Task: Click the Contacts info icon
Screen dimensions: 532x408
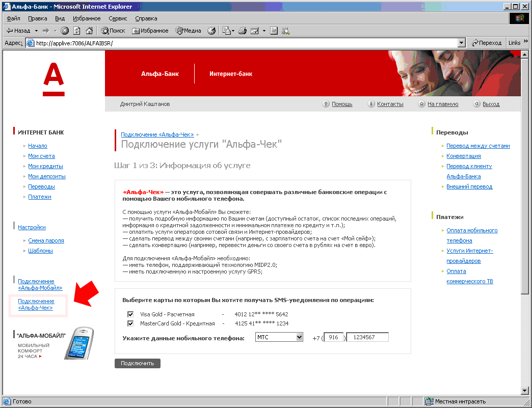Action: point(371,104)
